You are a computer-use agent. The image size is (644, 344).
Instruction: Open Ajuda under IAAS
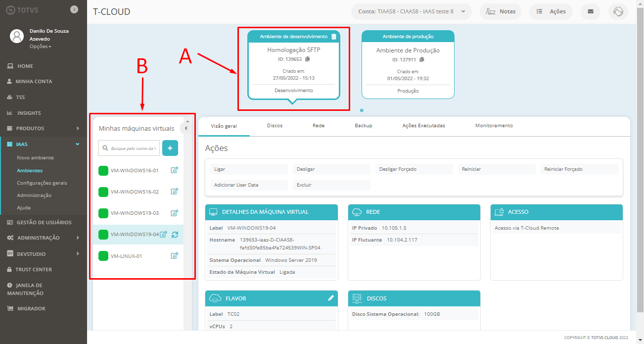(24, 207)
